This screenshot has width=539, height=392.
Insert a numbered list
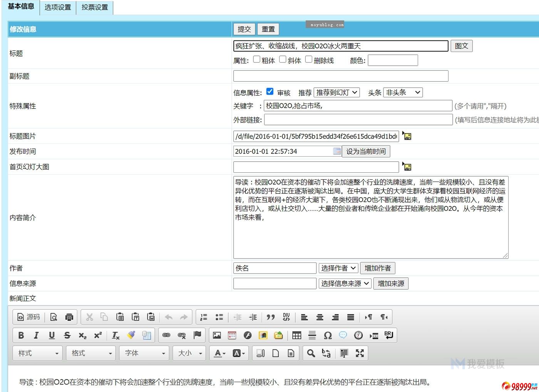tap(204, 317)
